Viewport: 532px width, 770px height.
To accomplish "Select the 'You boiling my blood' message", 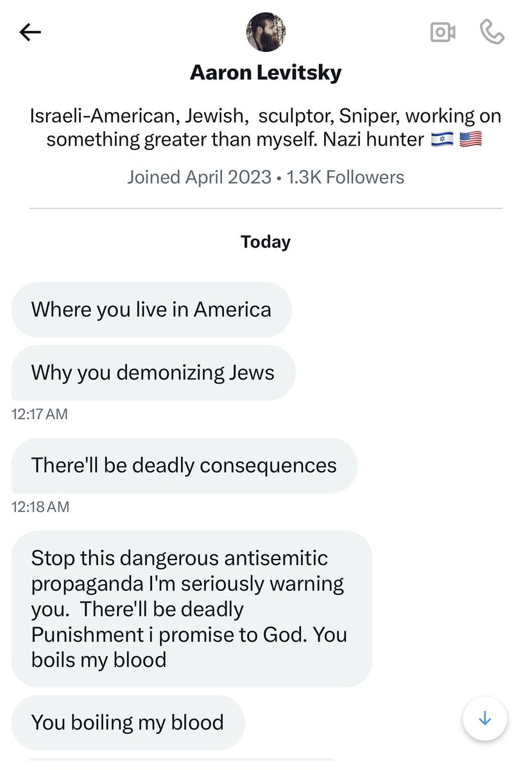I will pos(128,723).
